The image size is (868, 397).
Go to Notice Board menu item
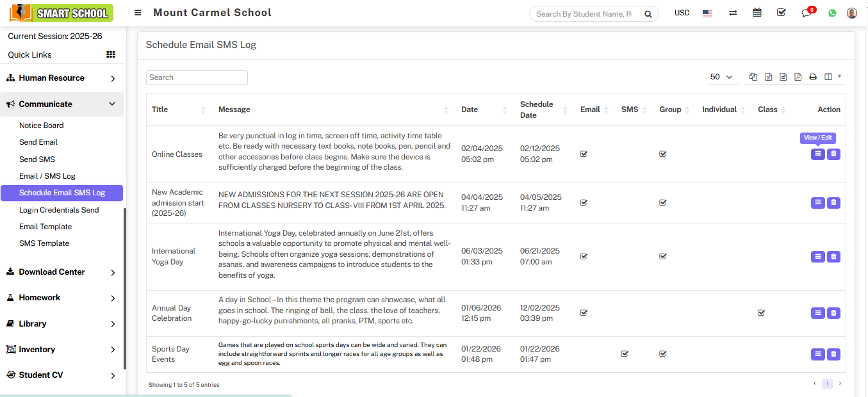tap(42, 126)
